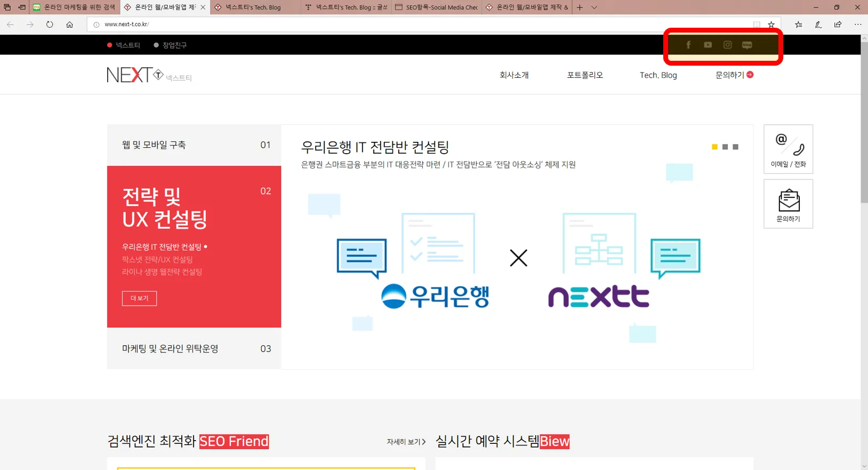Expand 웹 및 모바일 구축 section 01
Viewport: 868px width, 470px height.
[x=194, y=145]
